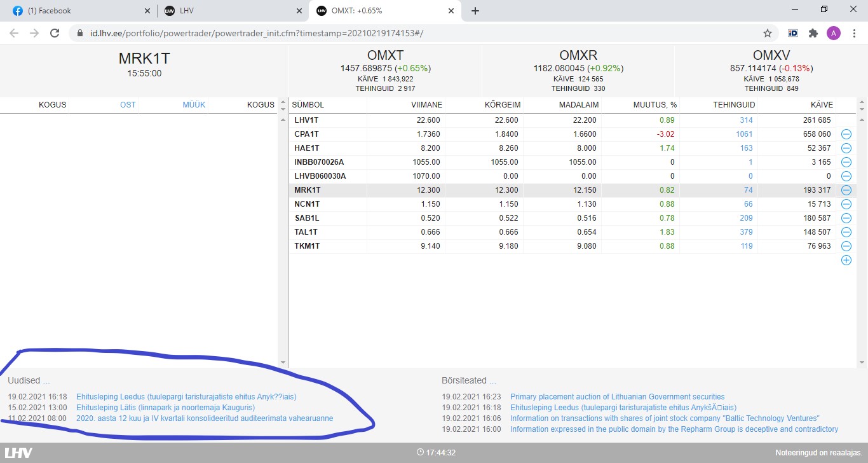The height and width of the screenshot is (463, 868).
Task: Switch to the Facebook tab
Action: (x=76, y=11)
